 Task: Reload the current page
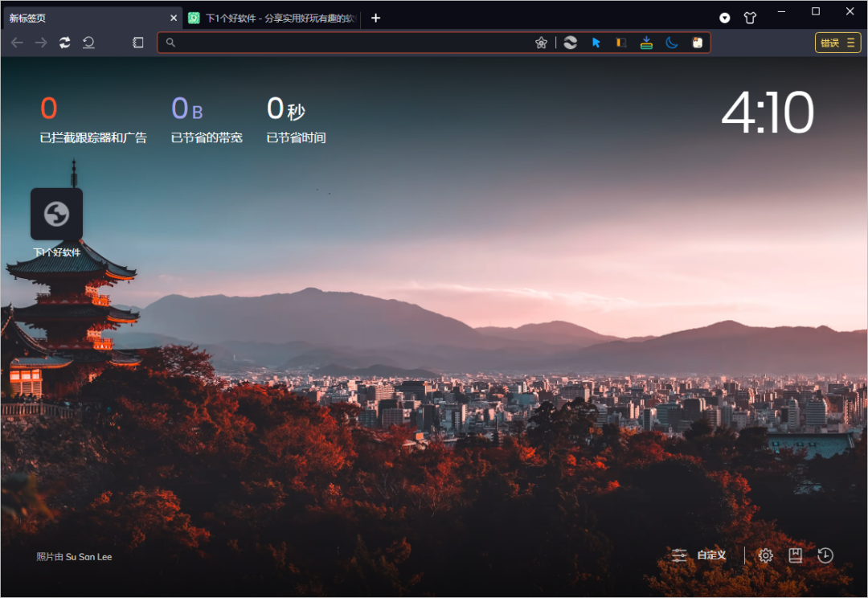(x=65, y=43)
